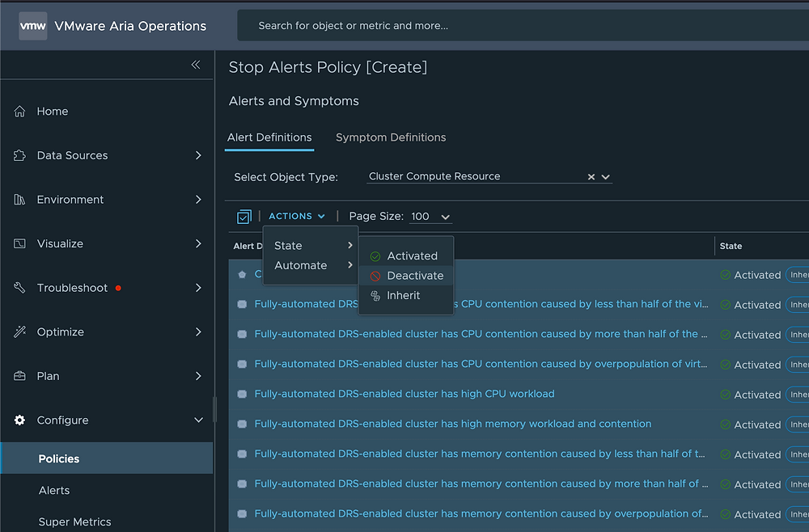Viewport: 809px width, 532px height.
Task: Open Policies under Configure
Action: [x=107, y=458]
